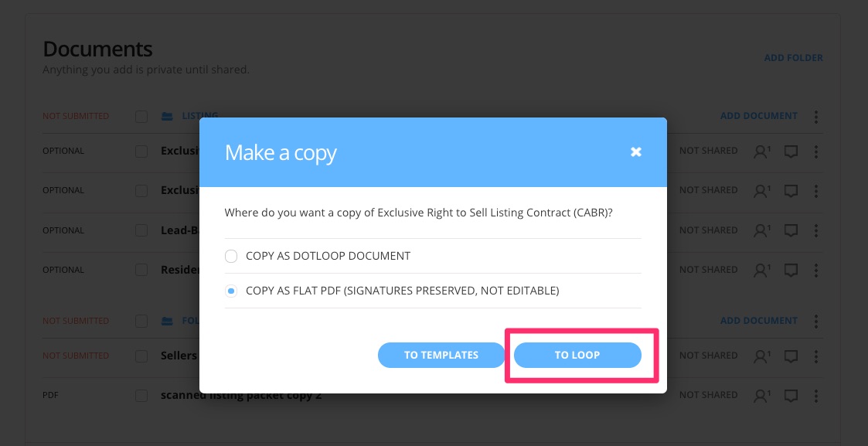Select Copy as Dotloop Document option

tap(231, 256)
